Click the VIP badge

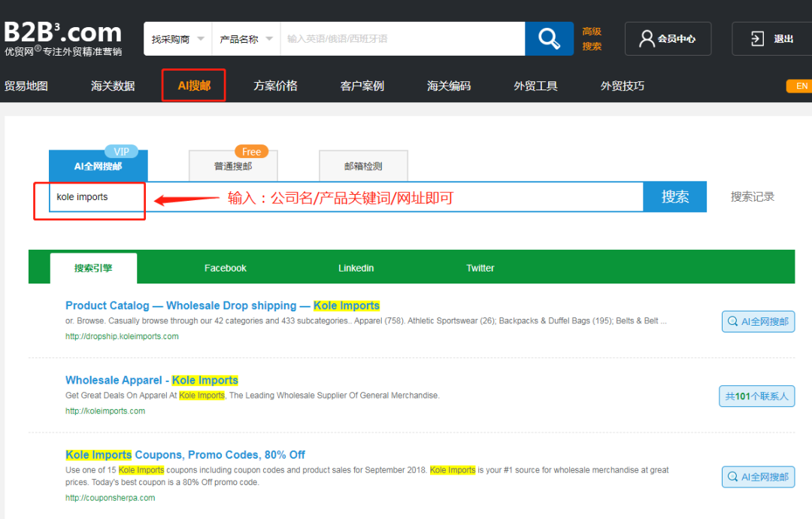coord(122,151)
